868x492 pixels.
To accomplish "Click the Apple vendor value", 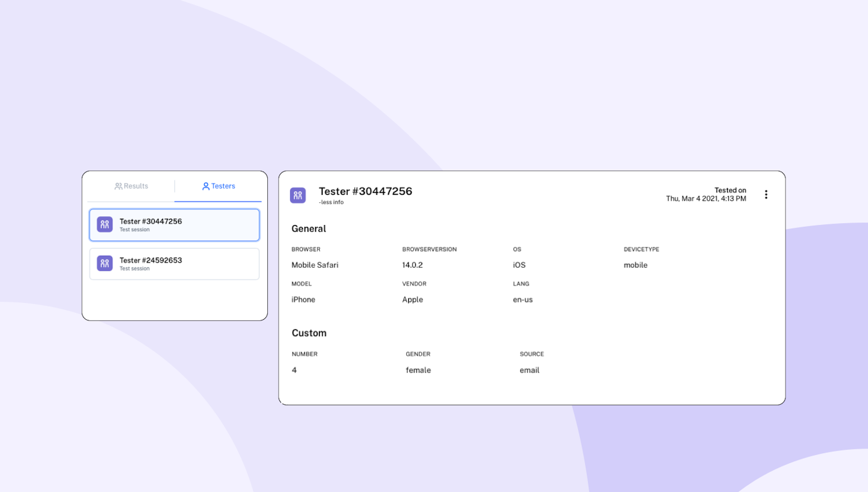I will (x=413, y=300).
